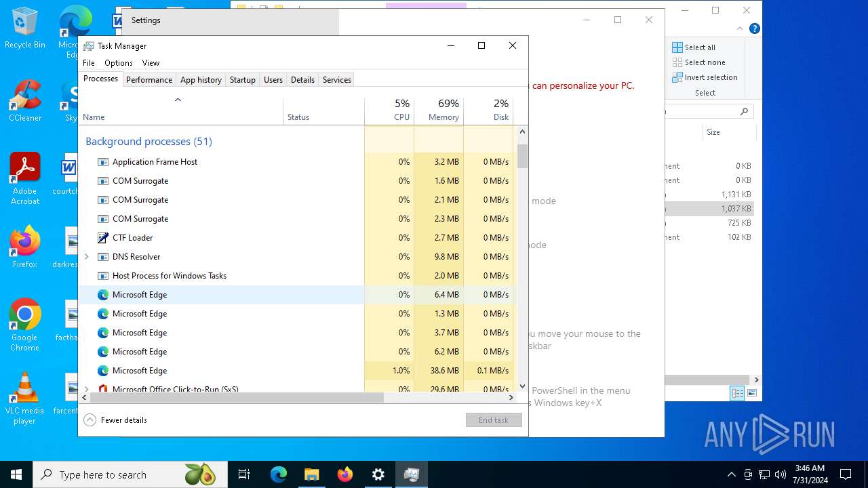868x488 pixels.
Task: Collapse Task Manager with Fewer details
Action: click(x=116, y=420)
